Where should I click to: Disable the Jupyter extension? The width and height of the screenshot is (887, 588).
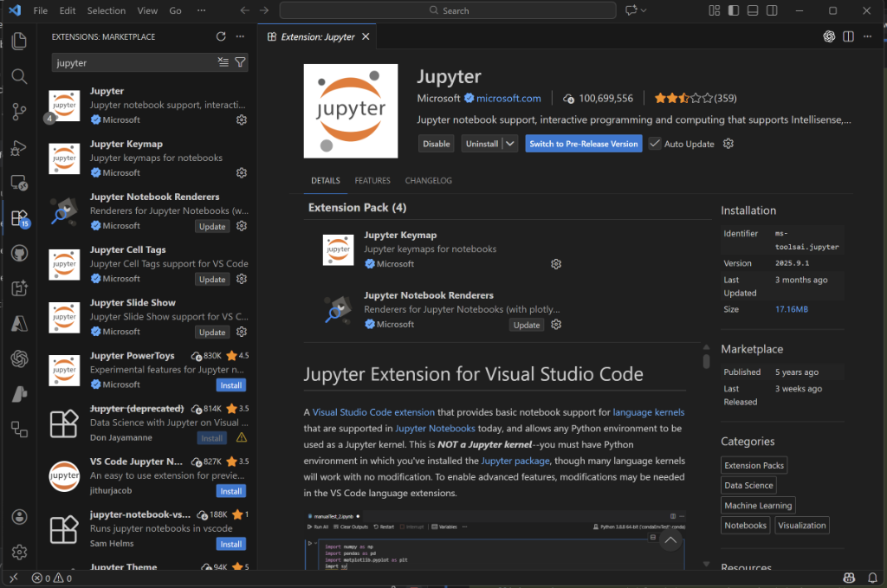pyautogui.click(x=437, y=144)
